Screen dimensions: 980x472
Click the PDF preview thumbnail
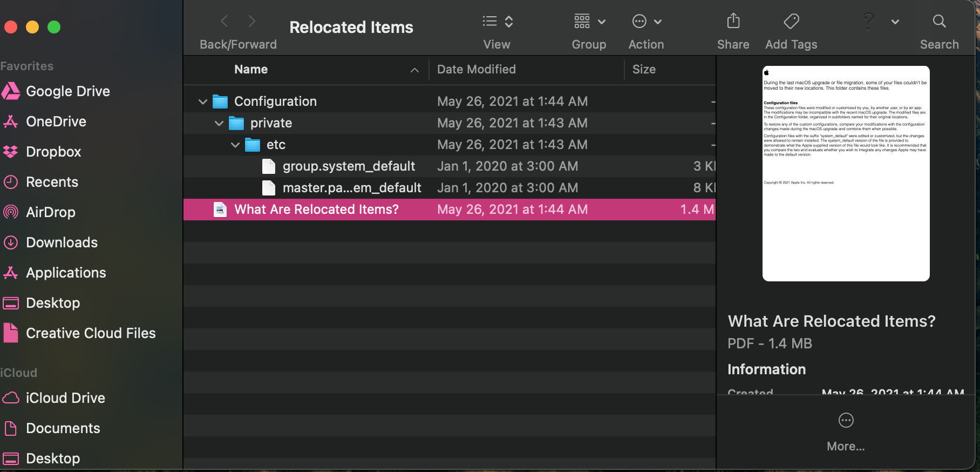(x=846, y=173)
